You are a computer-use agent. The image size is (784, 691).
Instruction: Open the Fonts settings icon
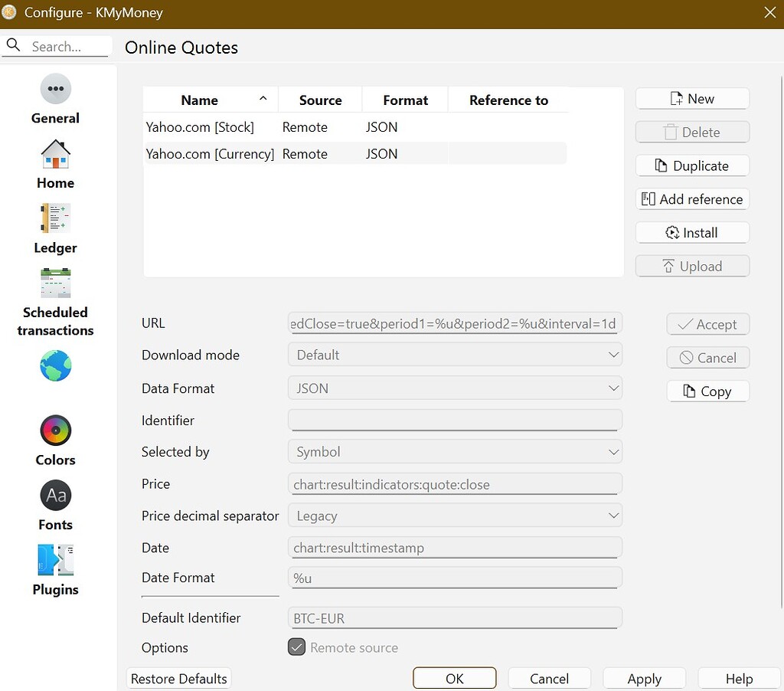55,496
